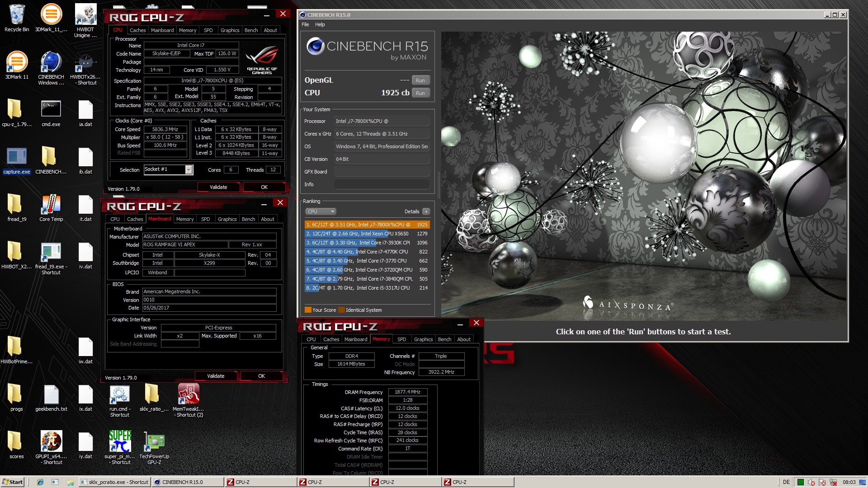This screenshot has height=488, width=868.
Task: Click DE language indicator in tray
Action: point(786,482)
